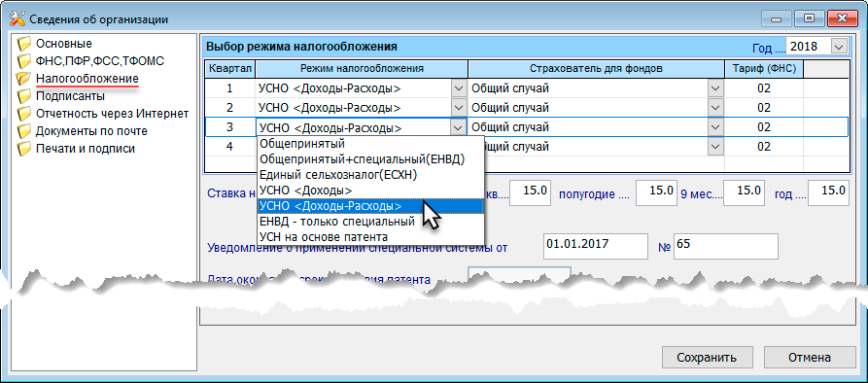
Task: Click tariff cell 02 in quarter 2 row
Action: pyautogui.click(x=764, y=108)
